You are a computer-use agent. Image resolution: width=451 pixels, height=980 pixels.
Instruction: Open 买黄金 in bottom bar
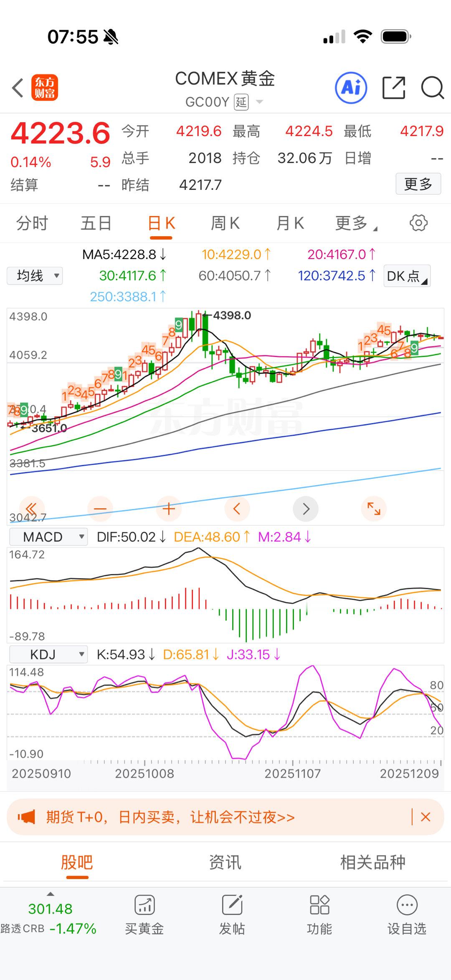tap(144, 916)
